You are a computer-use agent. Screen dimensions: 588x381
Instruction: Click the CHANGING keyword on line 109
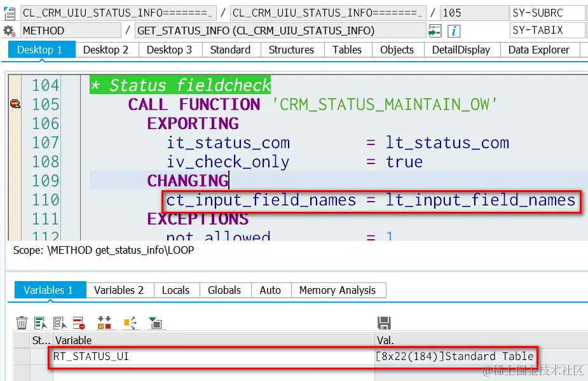pos(188,181)
